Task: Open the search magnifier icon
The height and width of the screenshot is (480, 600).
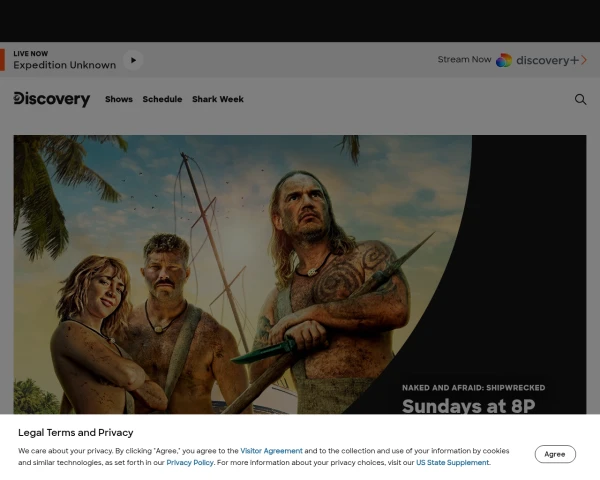Action: 580,100
